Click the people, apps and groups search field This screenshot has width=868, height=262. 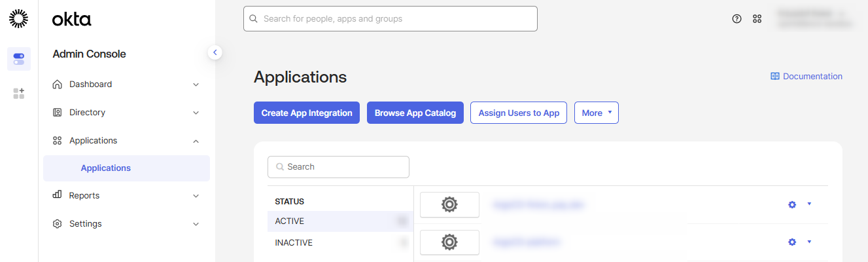391,19
